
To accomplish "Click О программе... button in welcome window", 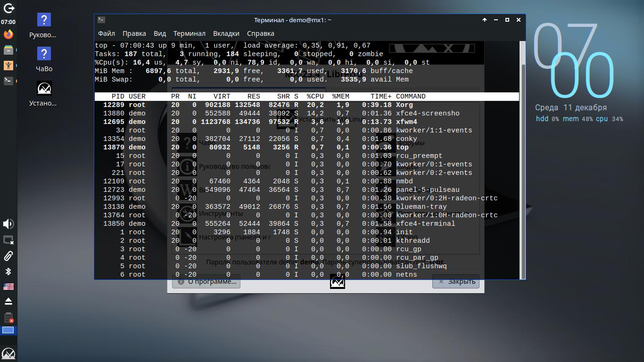I will (x=206, y=281).
